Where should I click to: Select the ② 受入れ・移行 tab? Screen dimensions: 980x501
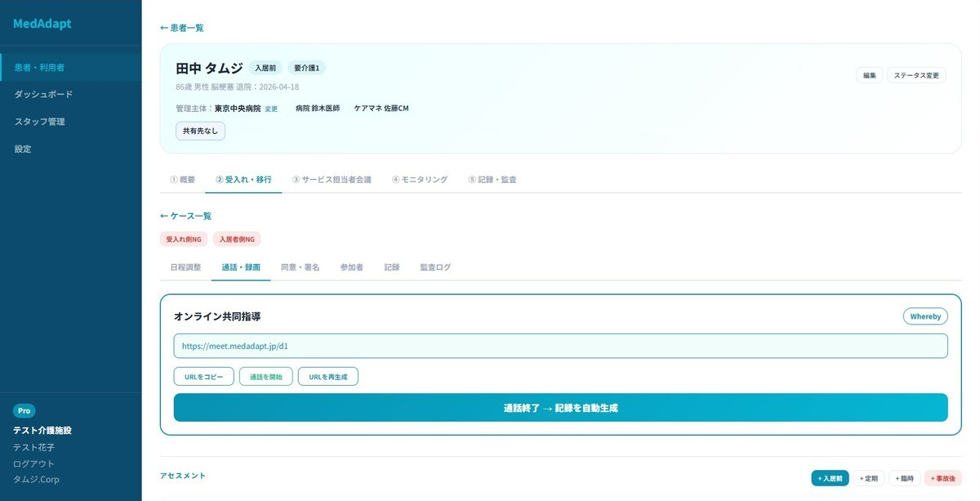[x=243, y=180]
